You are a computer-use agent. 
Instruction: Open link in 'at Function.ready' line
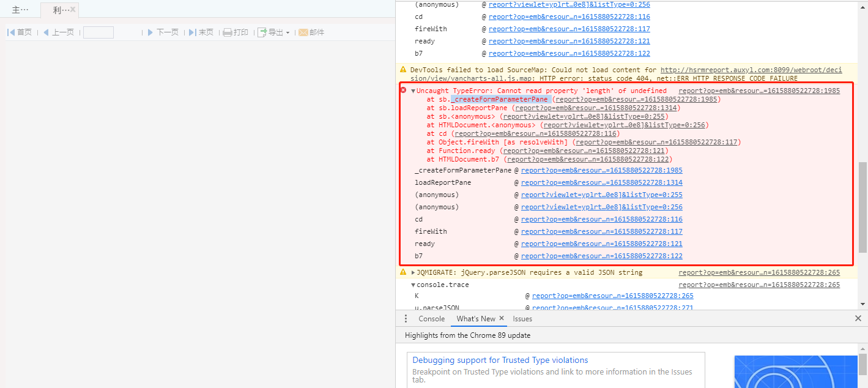tap(584, 151)
